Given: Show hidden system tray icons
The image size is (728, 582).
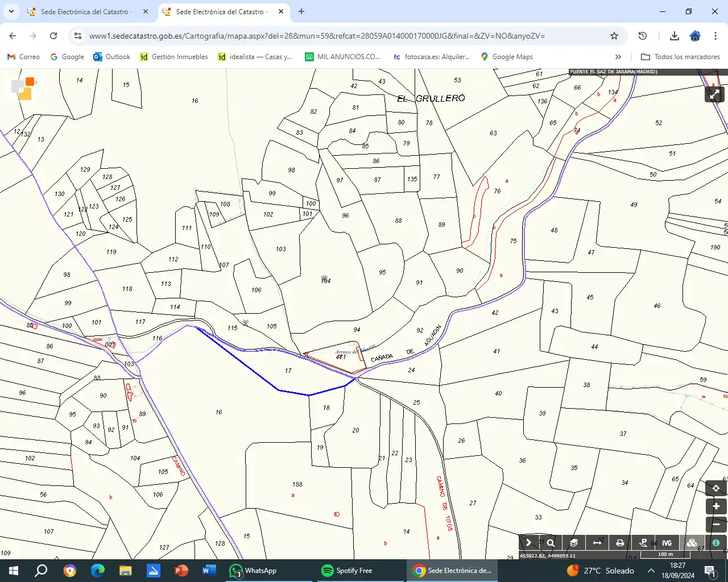Looking at the screenshot, I should click(651, 571).
